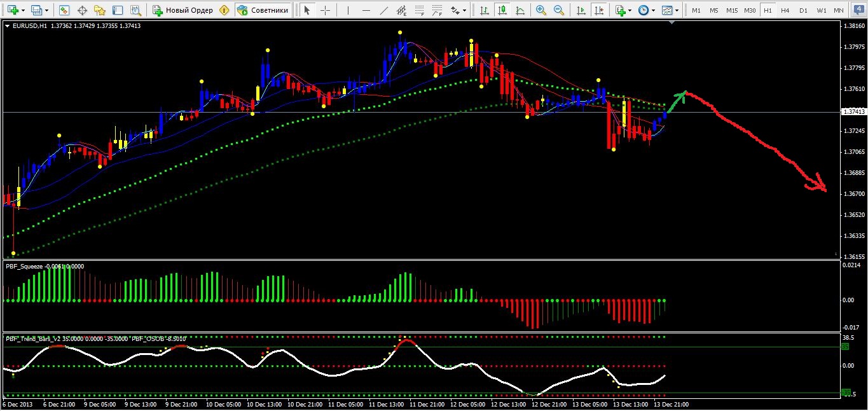Click the PBF_Trend_Bars_v2 indicator label

[x=32, y=338]
